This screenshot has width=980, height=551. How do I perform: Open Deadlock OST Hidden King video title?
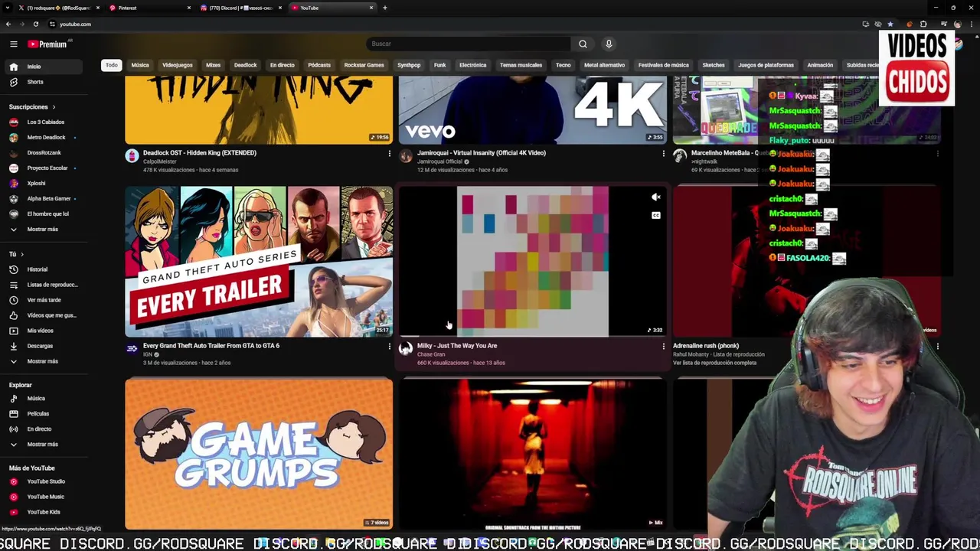[200, 153]
